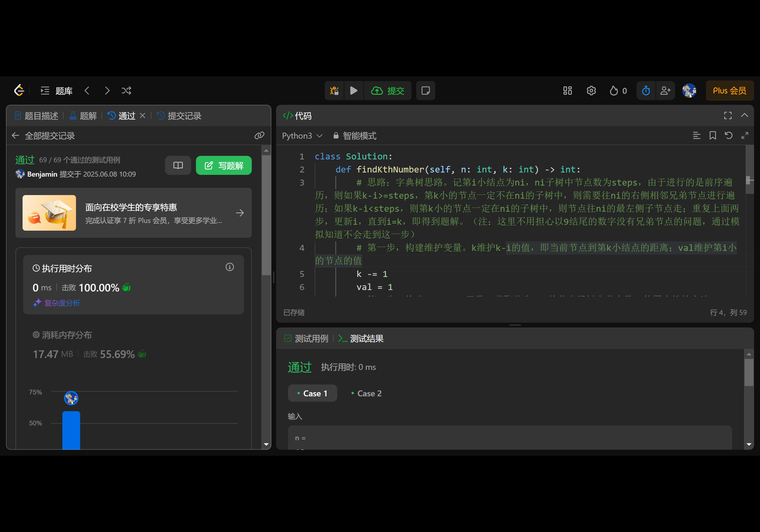Run code with the play button

[x=354, y=90]
